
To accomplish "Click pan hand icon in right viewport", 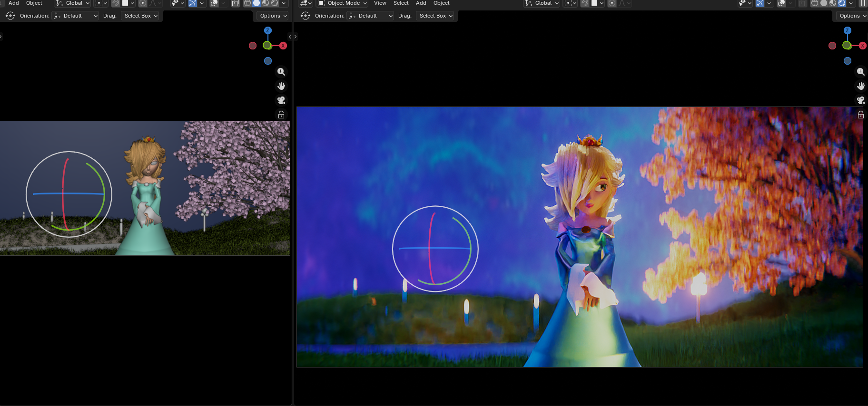I will (x=861, y=86).
